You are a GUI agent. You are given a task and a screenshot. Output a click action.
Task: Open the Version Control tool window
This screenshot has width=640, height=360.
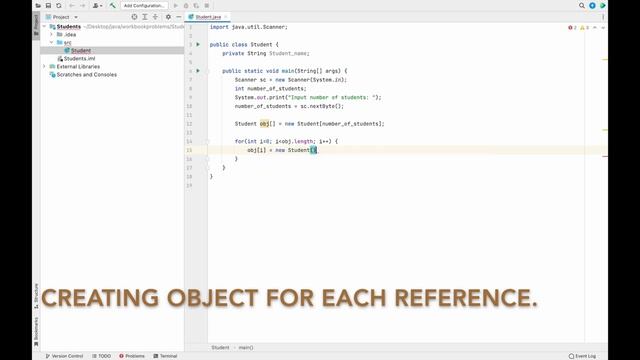click(64, 356)
